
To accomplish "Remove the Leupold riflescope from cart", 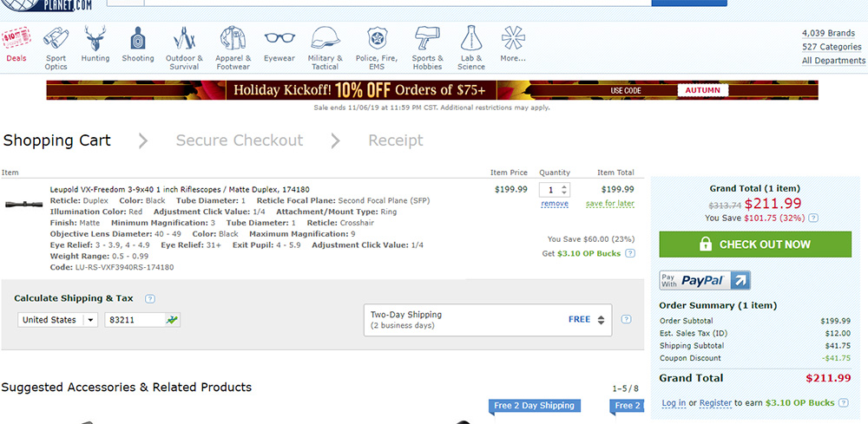I will [x=555, y=204].
